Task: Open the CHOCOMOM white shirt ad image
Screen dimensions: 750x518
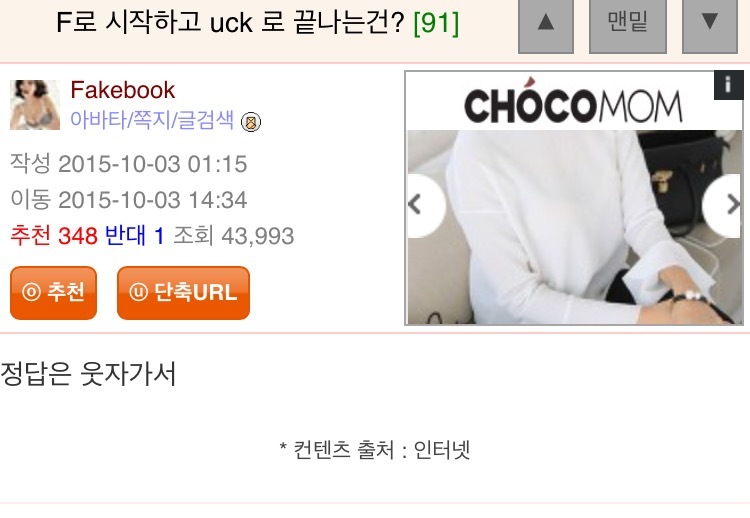Action: (x=574, y=227)
